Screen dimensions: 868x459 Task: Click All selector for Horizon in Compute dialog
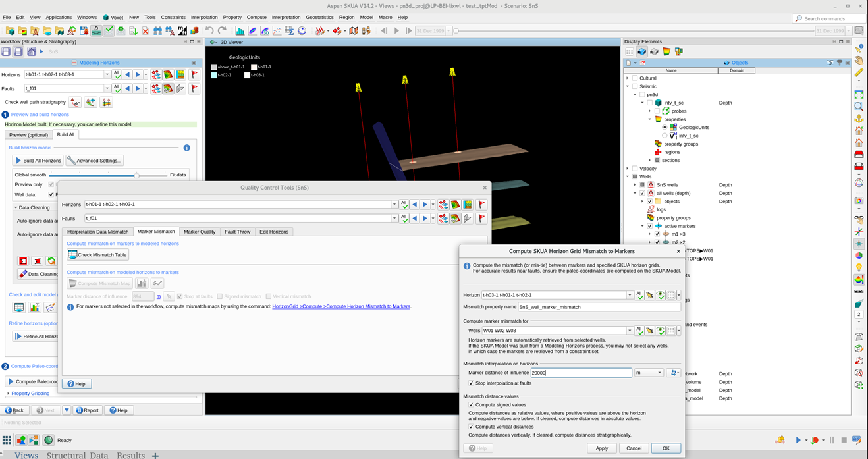pyautogui.click(x=639, y=295)
